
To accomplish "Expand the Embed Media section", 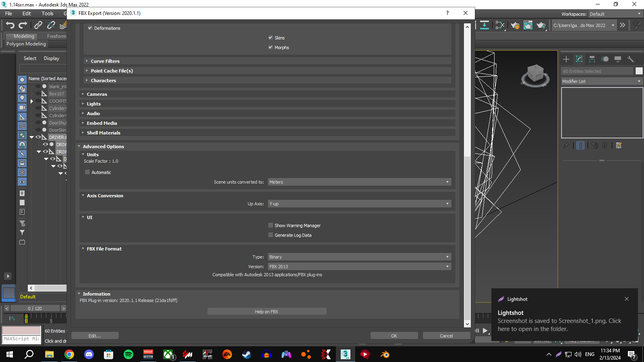I will [x=267, y=123].
